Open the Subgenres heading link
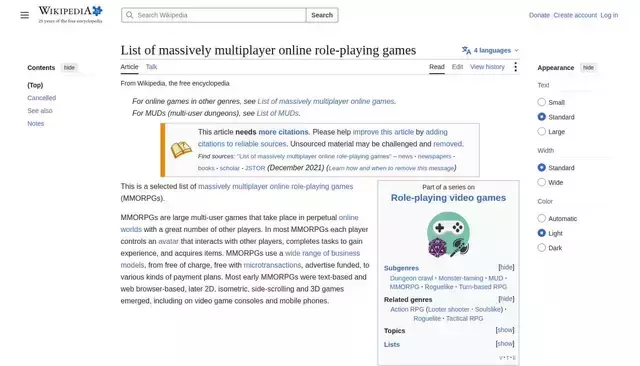The height and width of the screenshot is (366, 640). click(401, 268)
